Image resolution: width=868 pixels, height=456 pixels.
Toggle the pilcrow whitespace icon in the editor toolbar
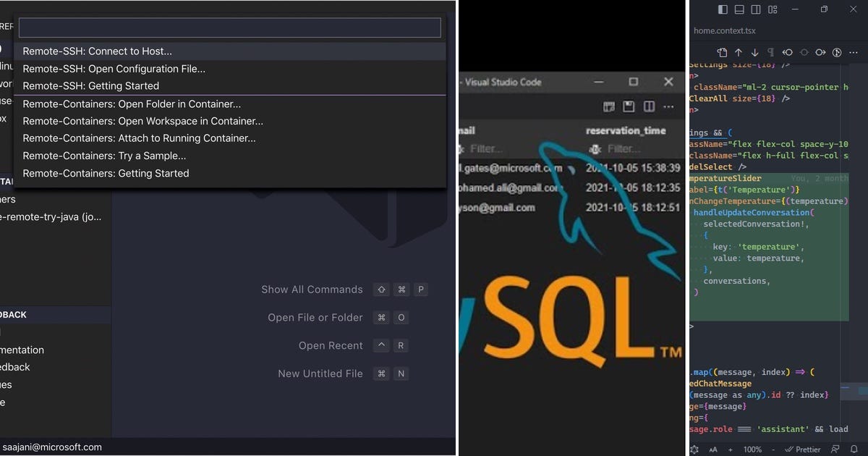[772, 52]
